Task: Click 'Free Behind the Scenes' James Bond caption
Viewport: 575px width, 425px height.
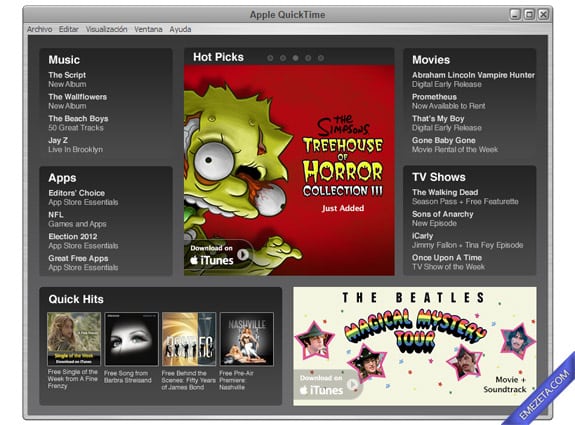Action: [x=188, y=380]
